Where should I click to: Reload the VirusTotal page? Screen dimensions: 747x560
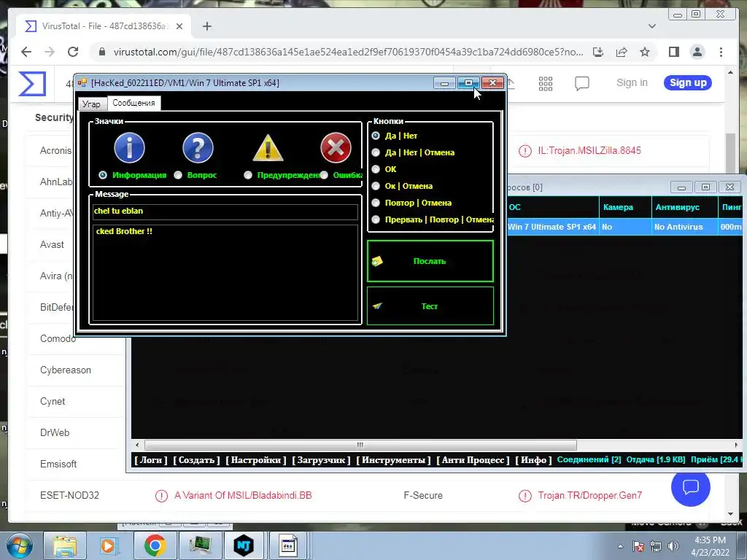pos(73,52)
